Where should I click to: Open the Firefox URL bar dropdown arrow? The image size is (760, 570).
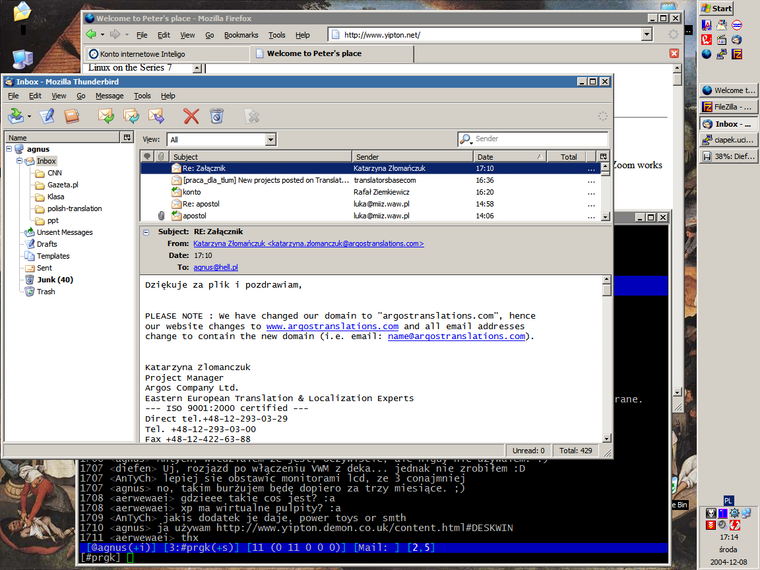[647, 34]
